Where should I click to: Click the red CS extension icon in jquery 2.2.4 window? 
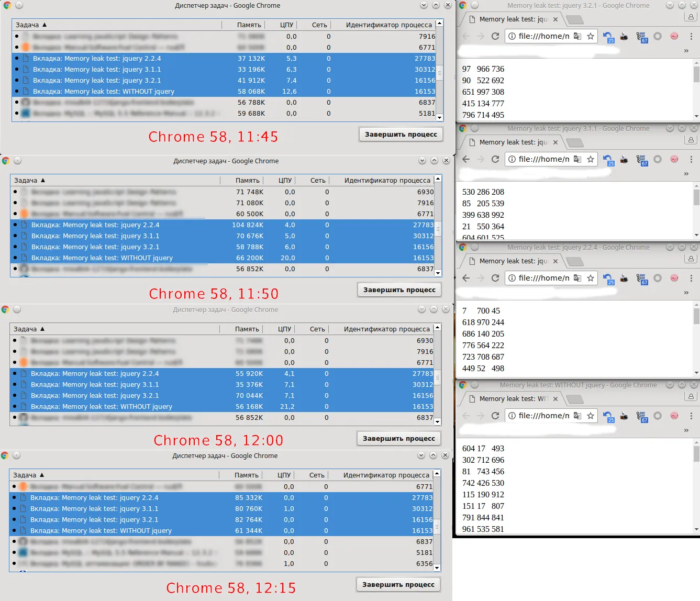coord(674,278)
